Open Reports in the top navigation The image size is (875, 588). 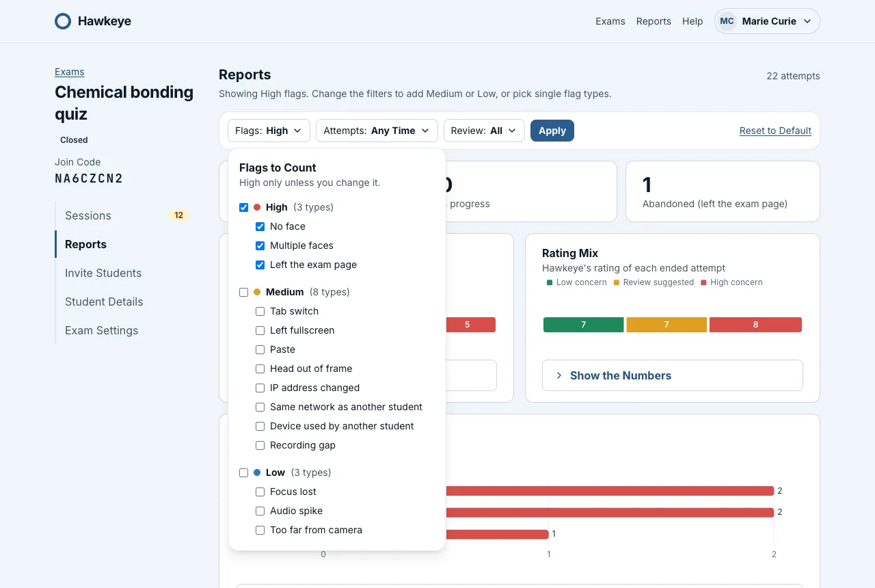pos(654,21)
